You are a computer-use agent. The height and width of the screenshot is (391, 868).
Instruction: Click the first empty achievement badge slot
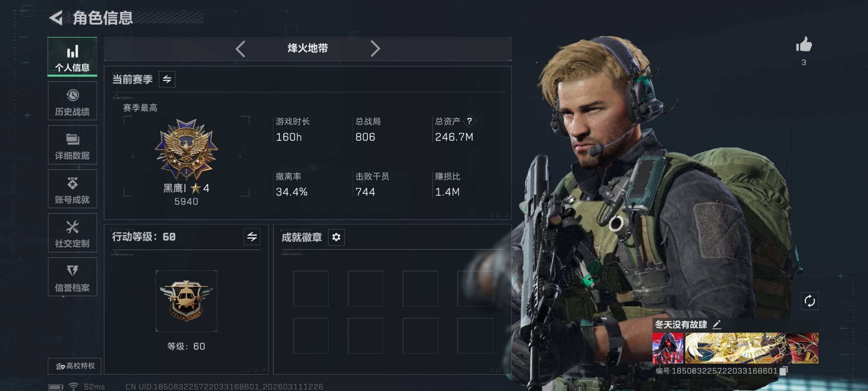point(311,288)
